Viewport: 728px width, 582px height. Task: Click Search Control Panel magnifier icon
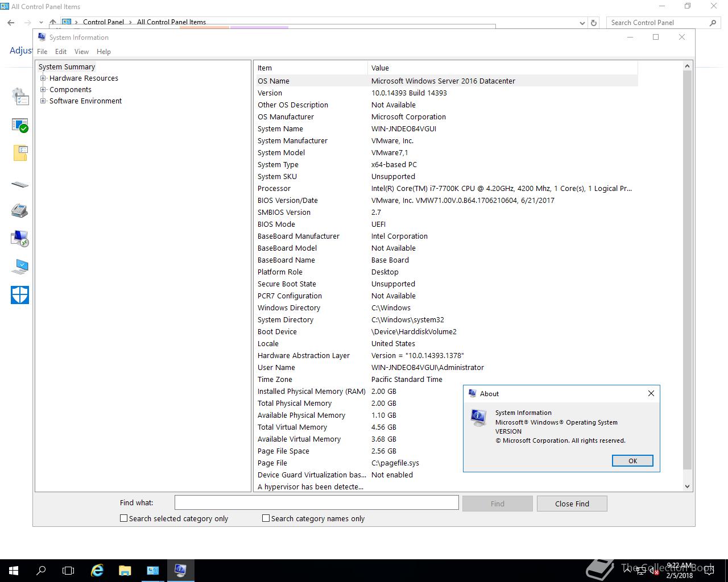coord(713,23)
